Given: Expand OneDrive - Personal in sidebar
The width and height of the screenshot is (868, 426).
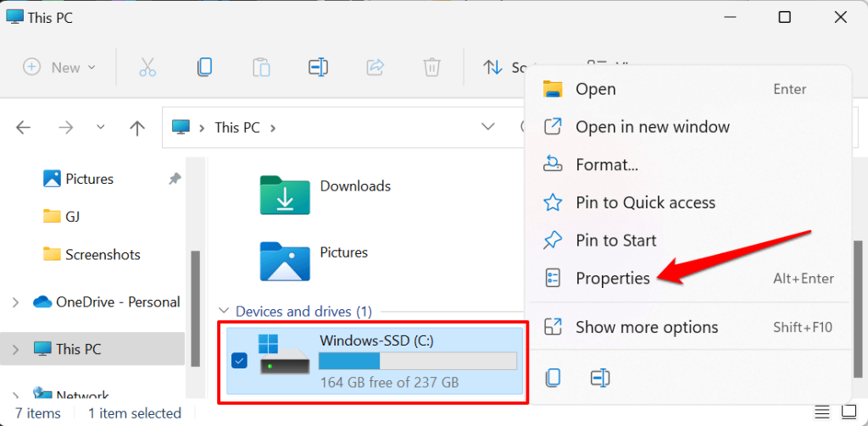Looking at the screenshot, I should 16,302.
